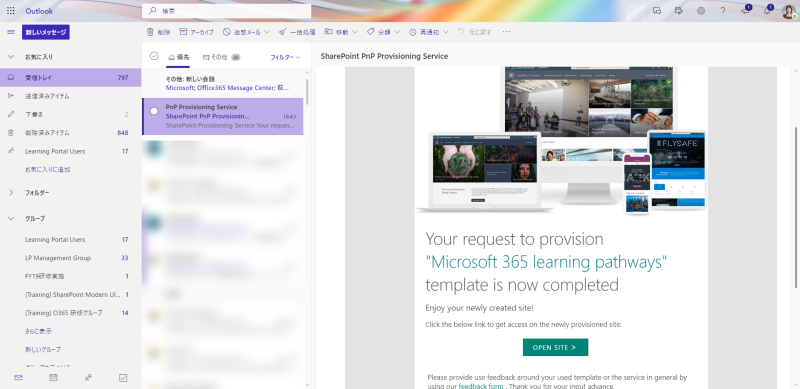The image size is (800, 389).
Task: Click the reading pane vertical scrollbar
Action: point(796,207)
